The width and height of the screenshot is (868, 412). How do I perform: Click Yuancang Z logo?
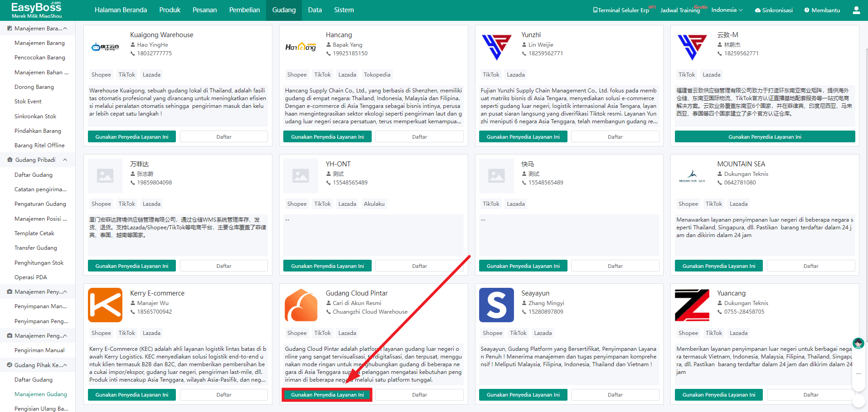692,305
